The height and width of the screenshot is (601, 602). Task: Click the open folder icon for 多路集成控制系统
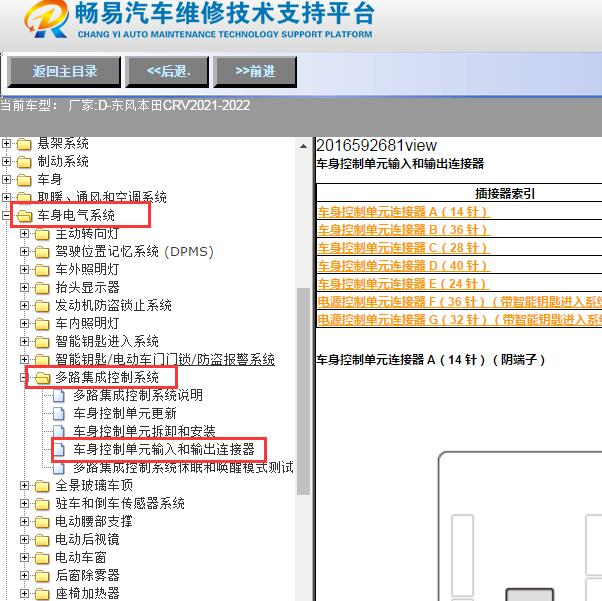[43, 378]
